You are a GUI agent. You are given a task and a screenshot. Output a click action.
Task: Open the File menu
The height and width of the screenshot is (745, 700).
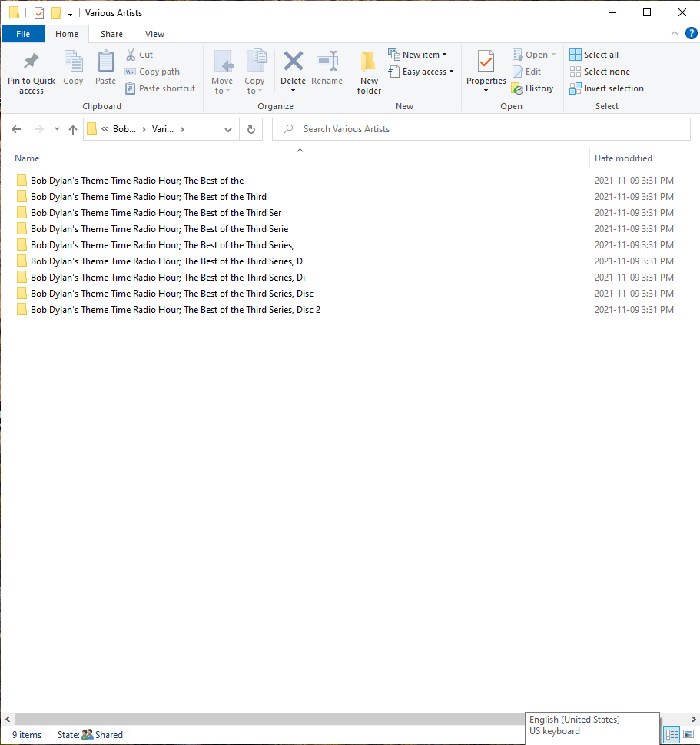(x=23, y=34)
